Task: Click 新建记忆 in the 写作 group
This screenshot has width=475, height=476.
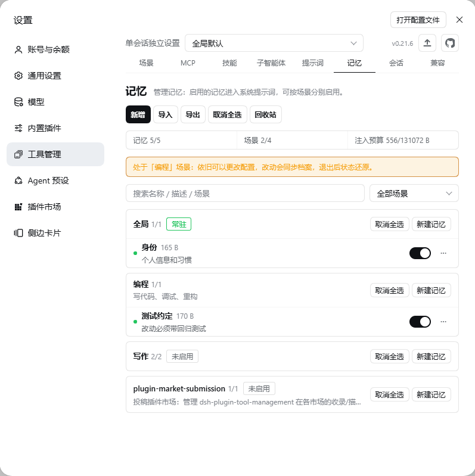Action: coord(431,356)
